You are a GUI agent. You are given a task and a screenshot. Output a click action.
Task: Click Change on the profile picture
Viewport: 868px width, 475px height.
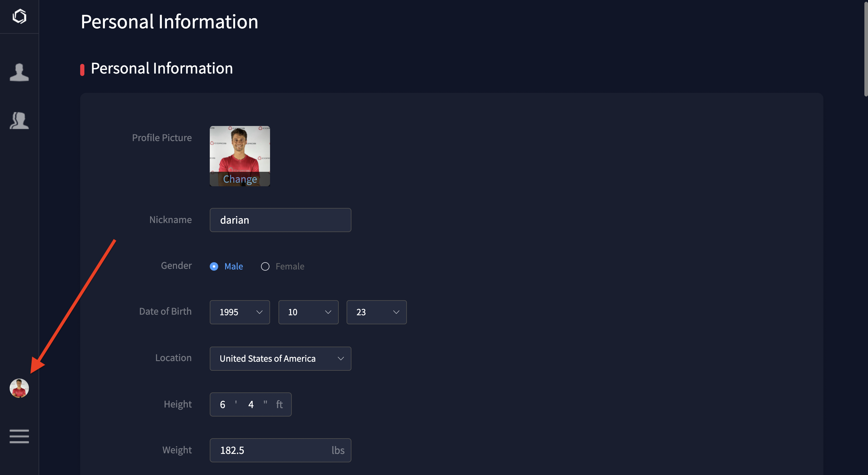240,179
